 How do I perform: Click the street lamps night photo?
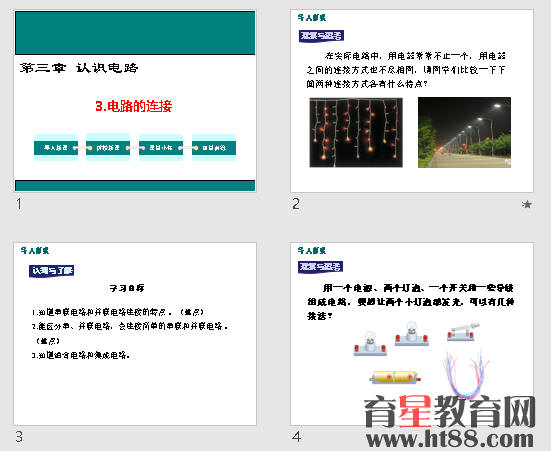coord(464,133)
